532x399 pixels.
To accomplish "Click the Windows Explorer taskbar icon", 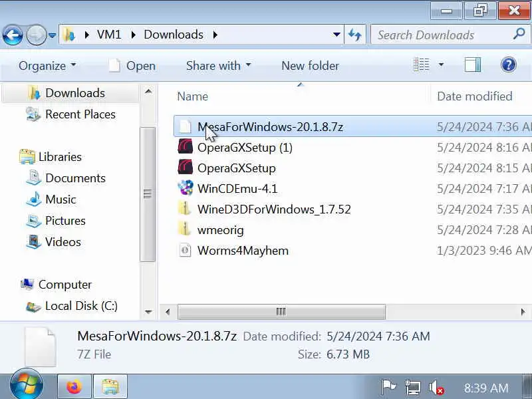I will [110, 387].
